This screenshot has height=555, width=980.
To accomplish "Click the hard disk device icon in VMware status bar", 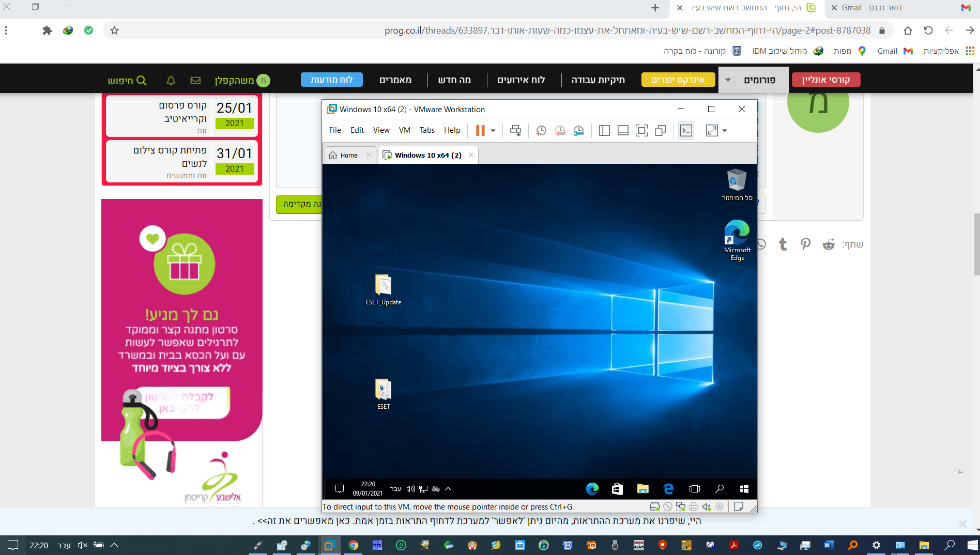I will coord(654,506).
